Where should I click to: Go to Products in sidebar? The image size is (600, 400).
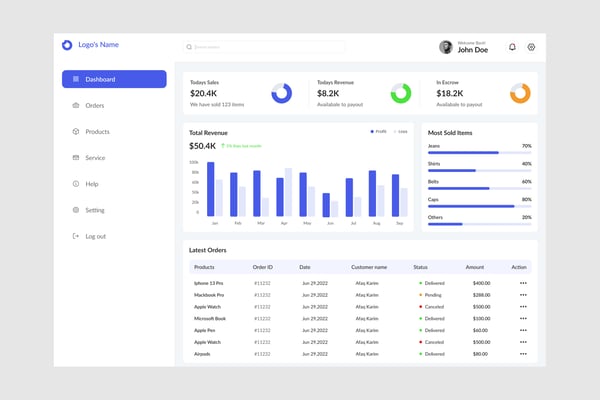tap(97, 131)
